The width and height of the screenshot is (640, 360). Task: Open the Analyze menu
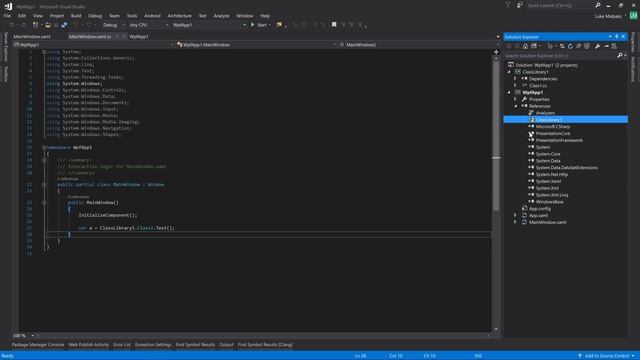pyautogui.click(x=221, y=16)
